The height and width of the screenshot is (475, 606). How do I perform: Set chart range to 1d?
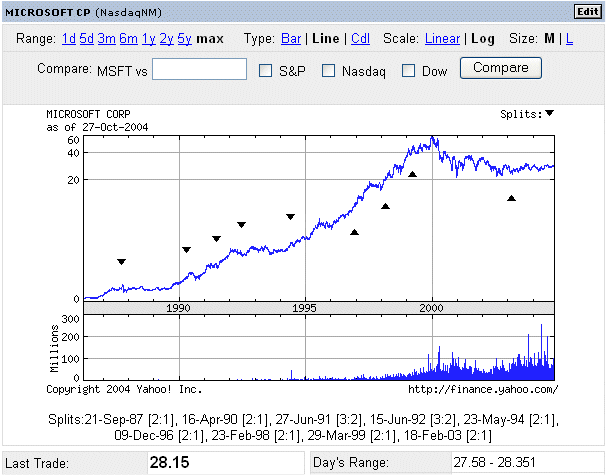click(69, 39)
